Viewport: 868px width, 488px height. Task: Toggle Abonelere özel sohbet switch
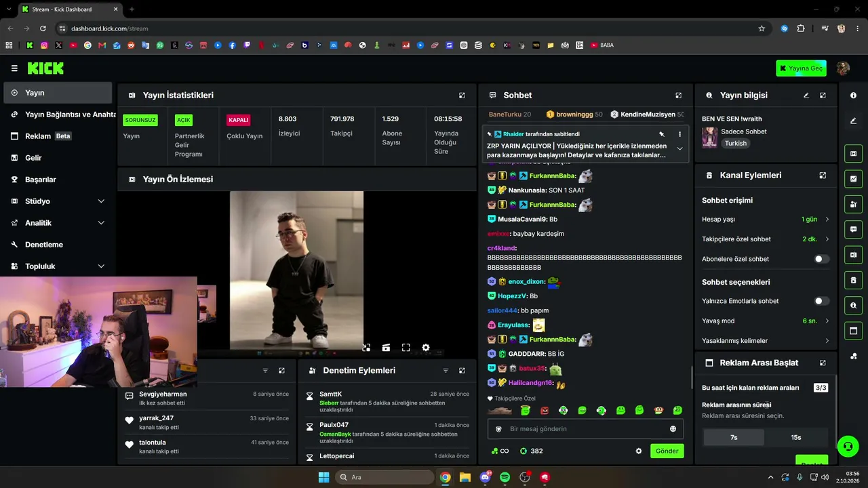pyautogui.click(x=821, y=259)
